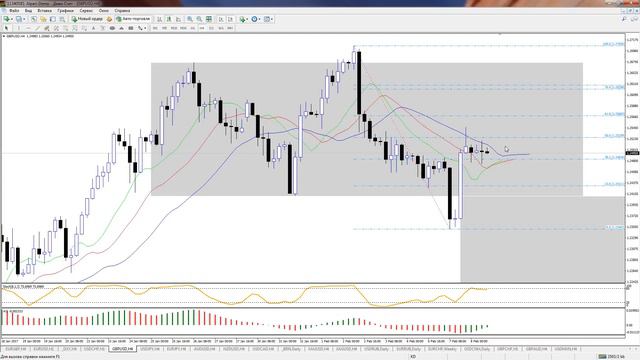Switch to the D1 timeframe

[x=211, y=28]
